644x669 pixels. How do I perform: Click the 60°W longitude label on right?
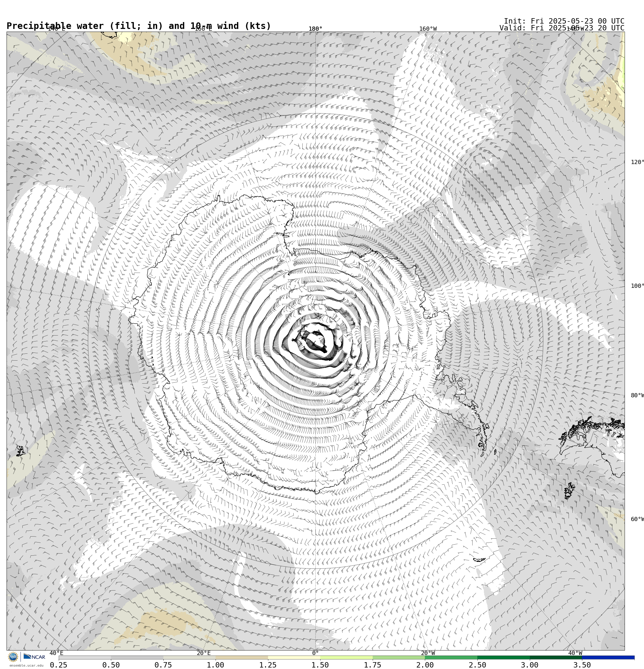pyautogui.click(x=637, y=519)
